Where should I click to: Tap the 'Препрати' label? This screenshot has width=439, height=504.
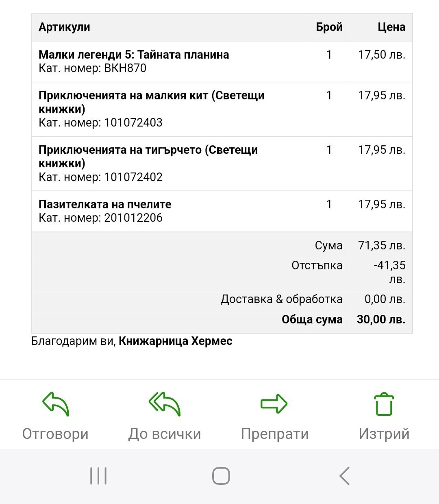(x=275, y=434)
